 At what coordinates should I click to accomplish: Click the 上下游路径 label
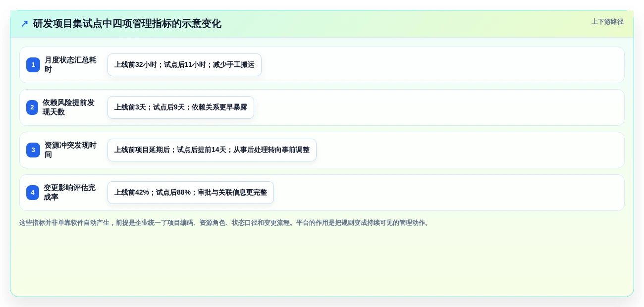pos(607,22)
